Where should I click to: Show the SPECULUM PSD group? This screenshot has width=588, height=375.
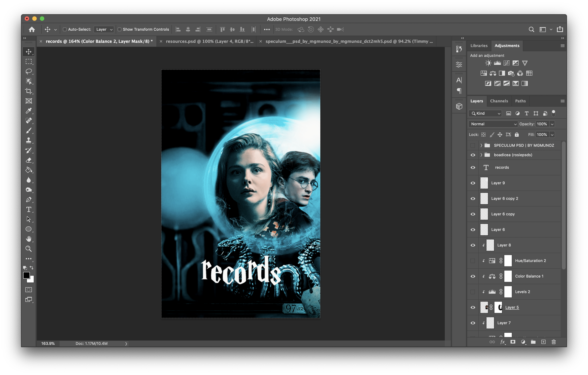(473, 145)
